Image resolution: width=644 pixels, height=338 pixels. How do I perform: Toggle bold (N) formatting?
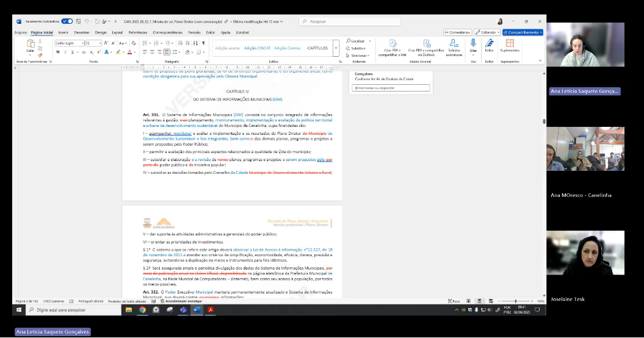(x=58, y=52)
